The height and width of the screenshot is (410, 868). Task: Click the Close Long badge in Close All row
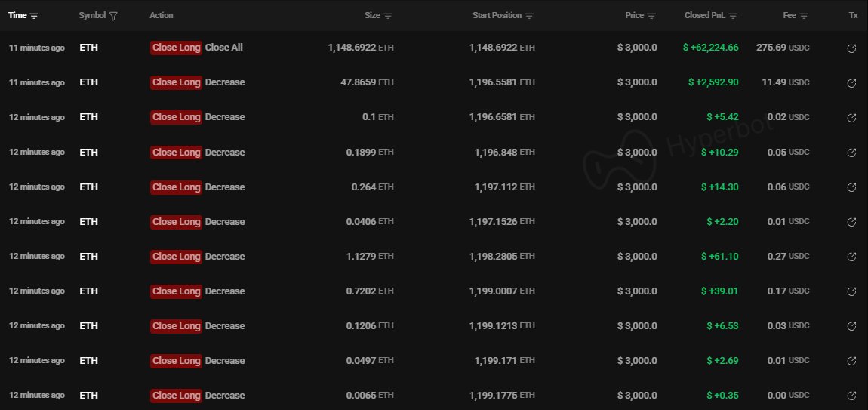(x=176, y=48)
